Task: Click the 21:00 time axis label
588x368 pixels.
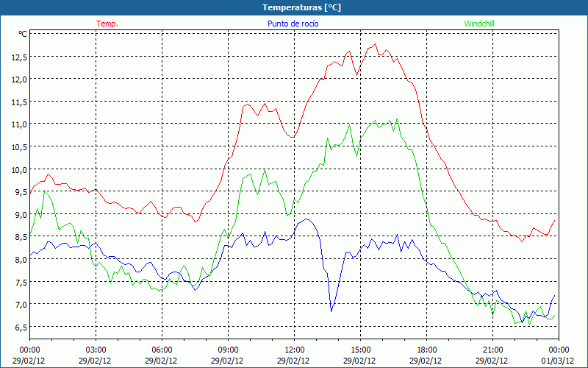Action: pos(492,350)
